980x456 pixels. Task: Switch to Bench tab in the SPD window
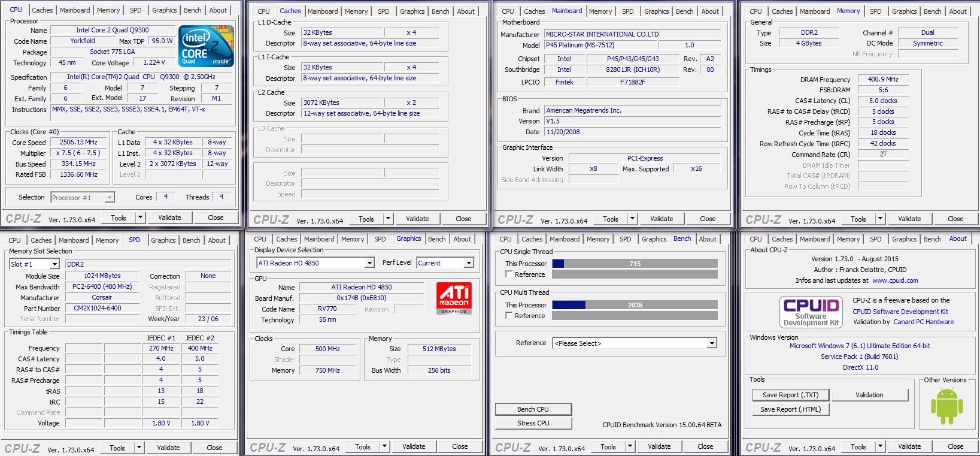click(192, 240)
